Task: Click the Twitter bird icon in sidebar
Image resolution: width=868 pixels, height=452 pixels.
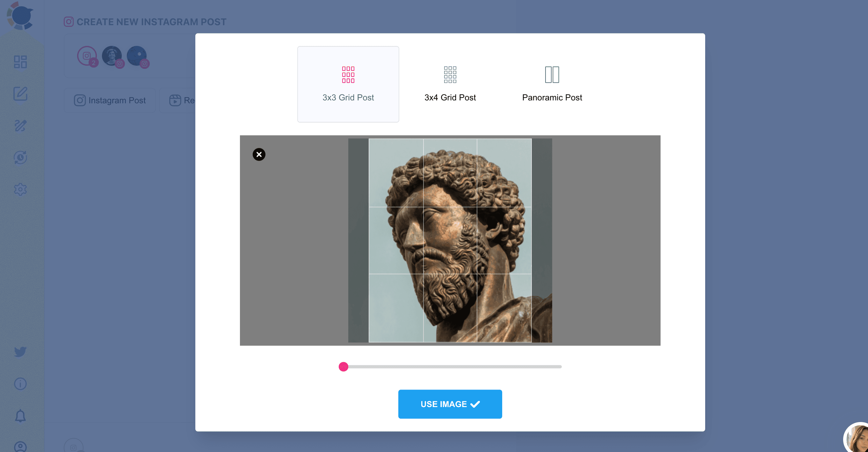Action: [20, 352]
